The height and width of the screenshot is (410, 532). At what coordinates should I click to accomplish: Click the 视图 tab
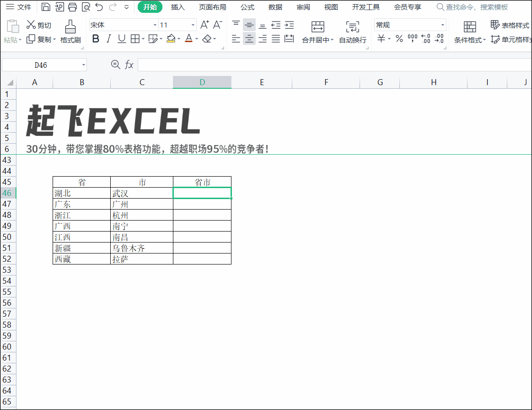click(331, 7)
